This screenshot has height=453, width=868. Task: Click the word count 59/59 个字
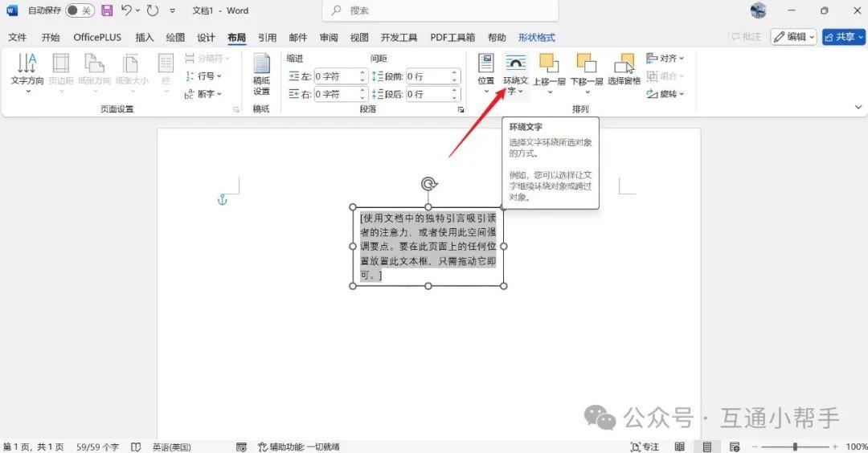tap(97, 447)
